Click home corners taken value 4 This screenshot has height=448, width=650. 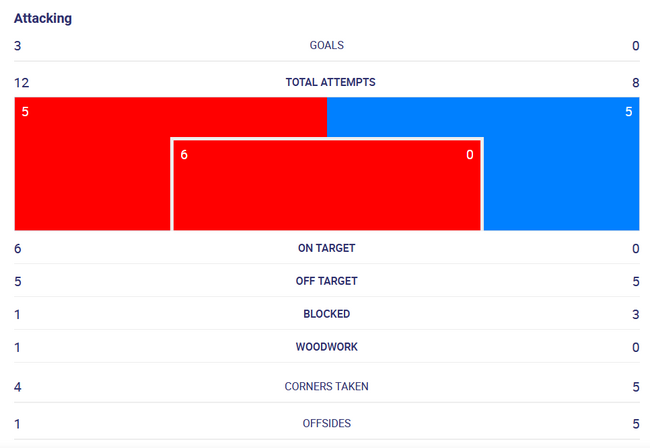pos(17,387)
